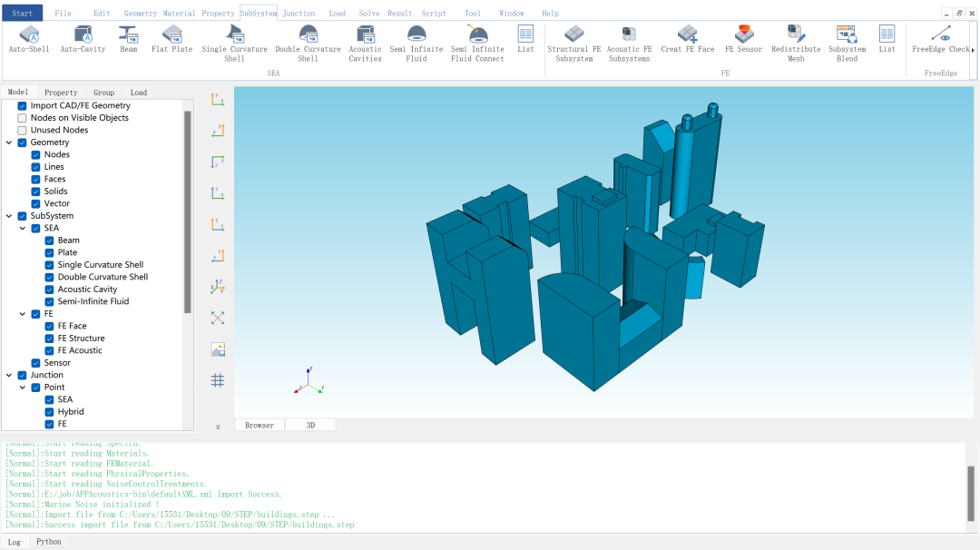
Task: Click the viewport screenshot image icon
Action: pos(218,349)
